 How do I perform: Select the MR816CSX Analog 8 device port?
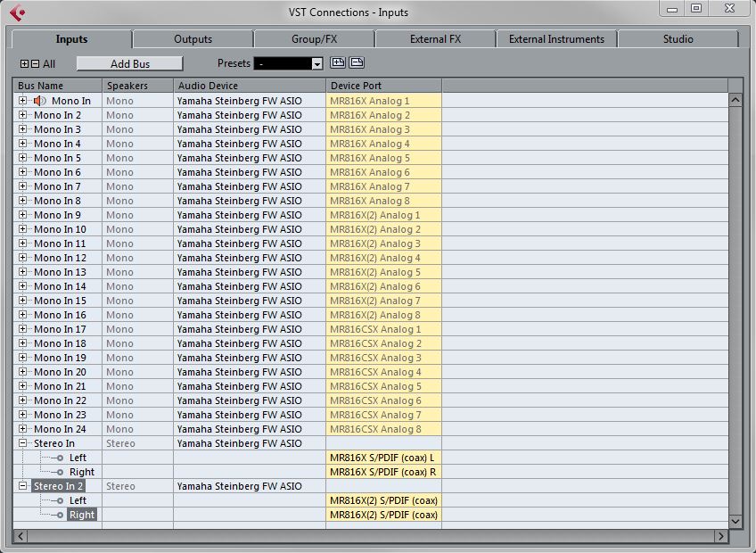click(x=383, y=429)
